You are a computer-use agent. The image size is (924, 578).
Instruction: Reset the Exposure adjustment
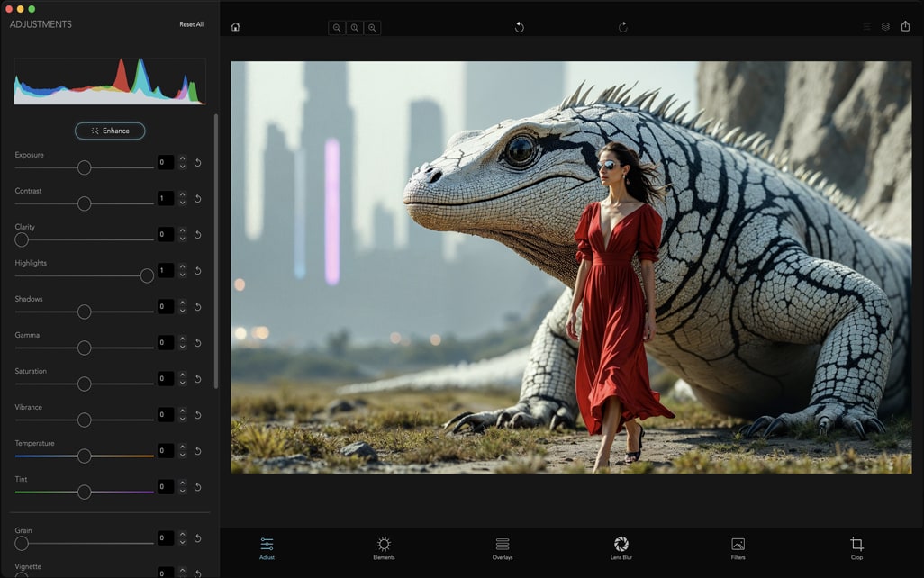coord(197,163)
